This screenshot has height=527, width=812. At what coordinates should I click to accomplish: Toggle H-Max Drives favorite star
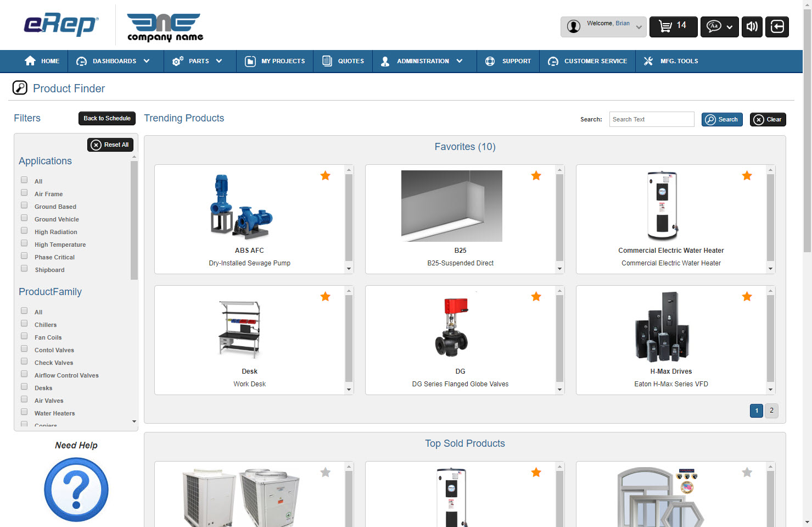point(747,297)
